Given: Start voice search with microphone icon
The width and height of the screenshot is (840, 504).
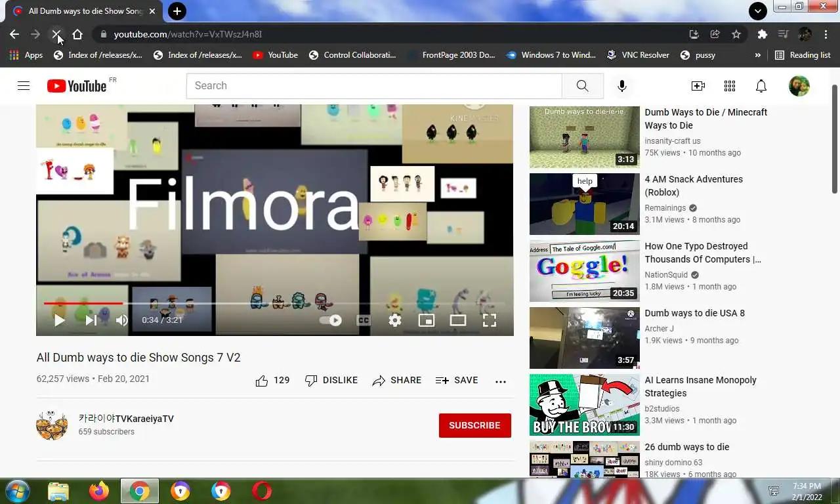Looking at the screenshot, I should pyautogui.click(x=621, y=86).
